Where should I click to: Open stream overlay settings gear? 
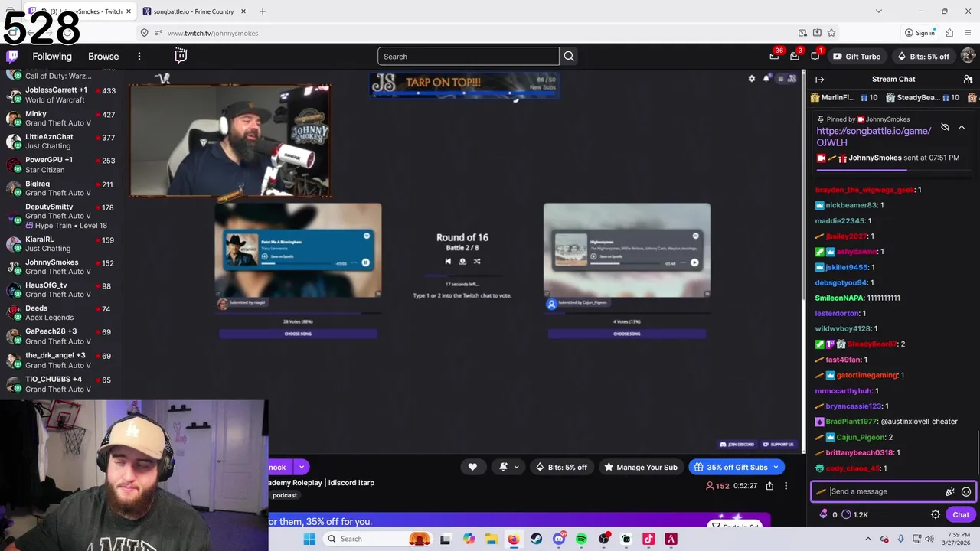(x=751, y=79)
